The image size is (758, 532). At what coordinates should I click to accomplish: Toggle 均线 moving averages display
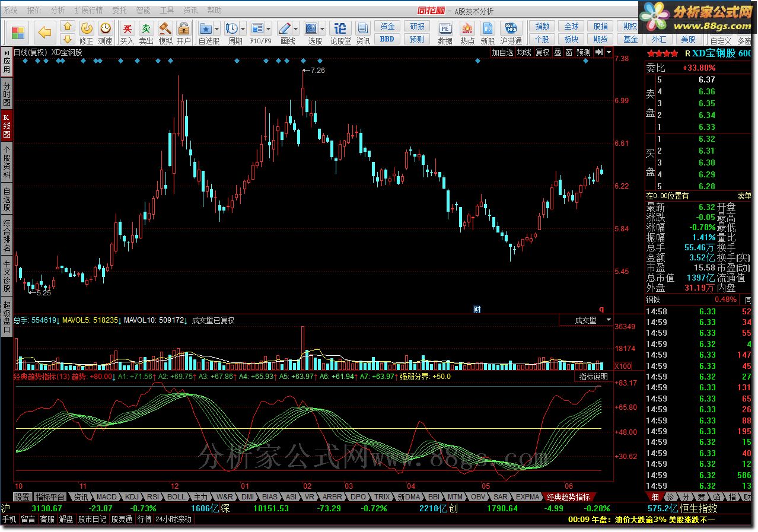tap(524, 52)
